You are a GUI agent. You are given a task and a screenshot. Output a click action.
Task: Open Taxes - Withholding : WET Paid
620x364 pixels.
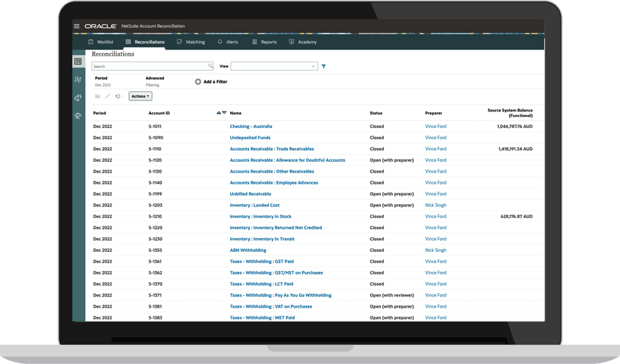pos(262,318)
